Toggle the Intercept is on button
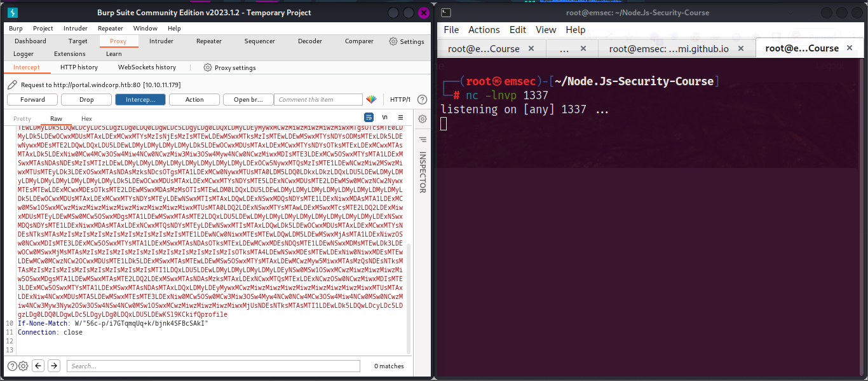868x381 pixels. click(x=140, y=100)
